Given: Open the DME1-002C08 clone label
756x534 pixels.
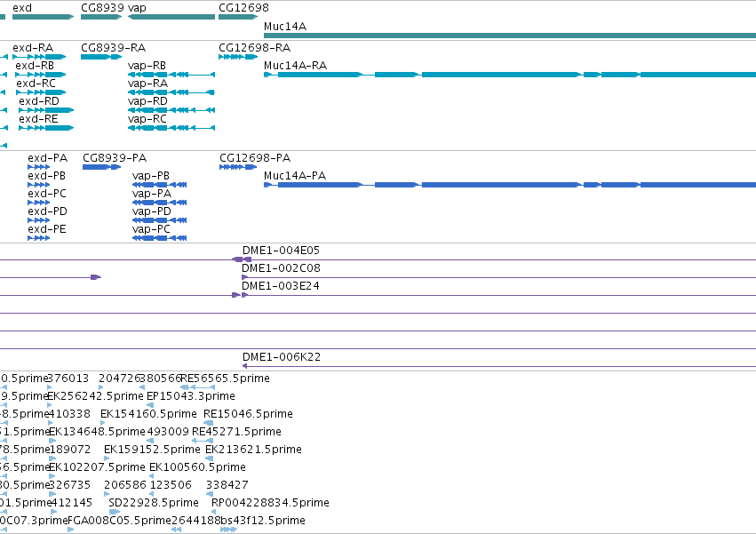Looking at the screenshot, I should point(281,268).
